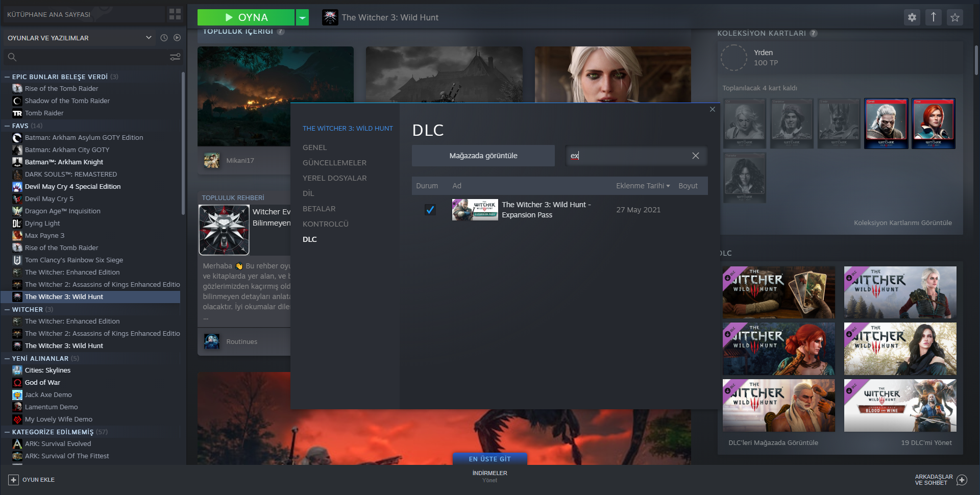
Task: Click 19 DLC'mi Yönet link
Action: point(926,442)
